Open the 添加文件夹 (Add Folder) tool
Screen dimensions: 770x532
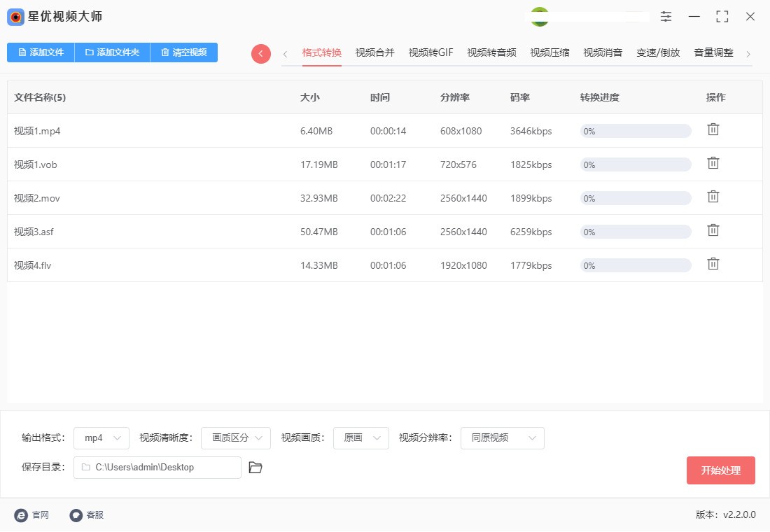point(112,52)
